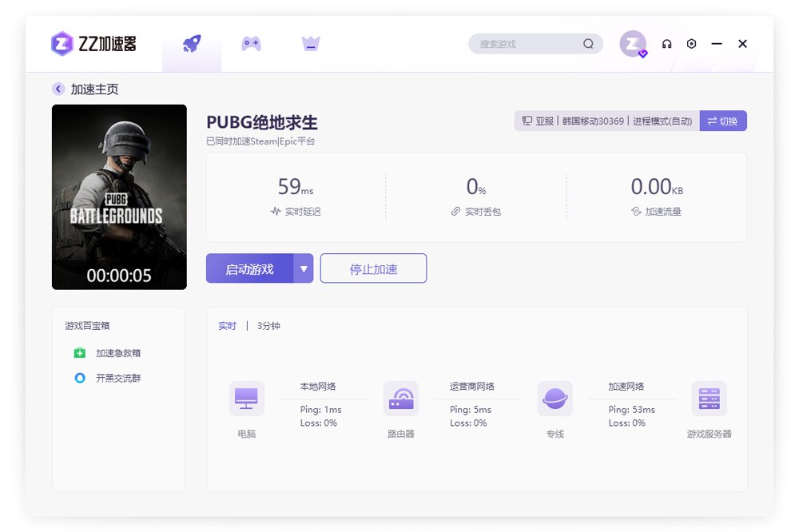Go back using 加速主页 arrow
The image size is (799, 532).
pyautogui.click(x=58, y=89)
